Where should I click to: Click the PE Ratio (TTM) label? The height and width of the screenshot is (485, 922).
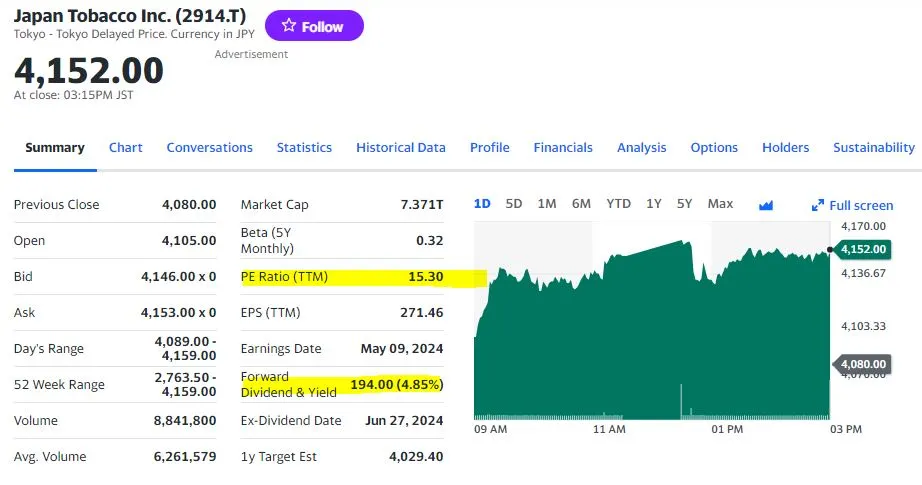[284, 276]
